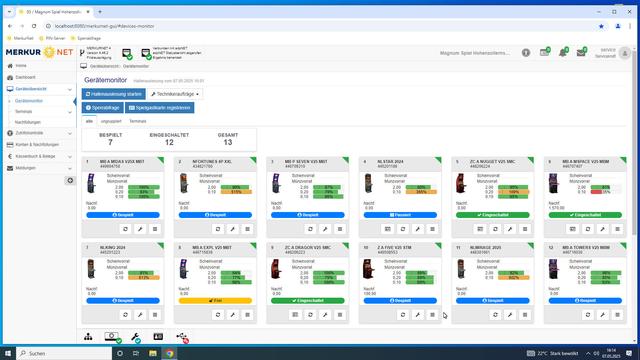Viewport: 640px width, 360px height.
Task: Open wrench status icon in bottom toolbar
Action: tap(136, 337)
